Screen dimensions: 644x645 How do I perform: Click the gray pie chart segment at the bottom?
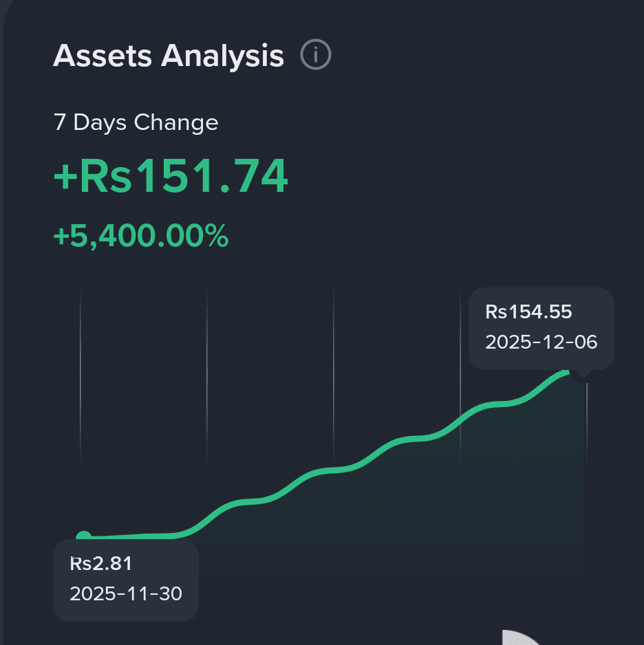[x=521, y=637]
